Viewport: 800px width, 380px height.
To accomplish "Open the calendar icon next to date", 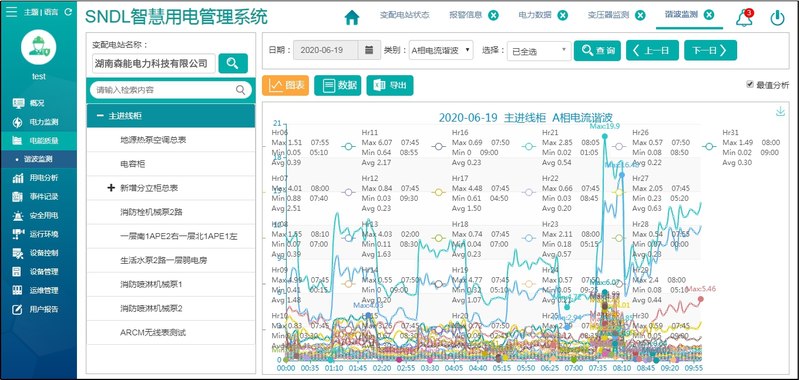I will pos(369,50).
